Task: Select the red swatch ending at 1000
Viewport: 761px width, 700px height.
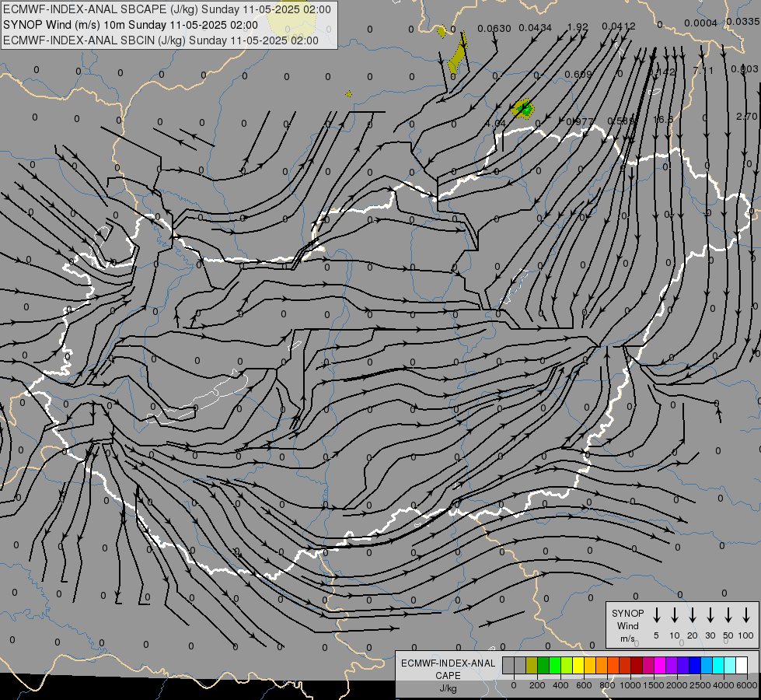Action: point(625,665)
